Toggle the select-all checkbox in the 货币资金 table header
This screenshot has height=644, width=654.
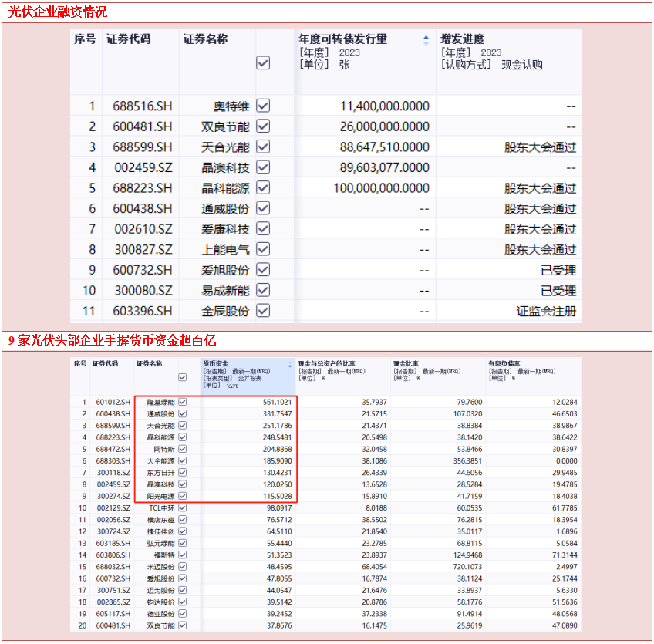click(182, 377)
